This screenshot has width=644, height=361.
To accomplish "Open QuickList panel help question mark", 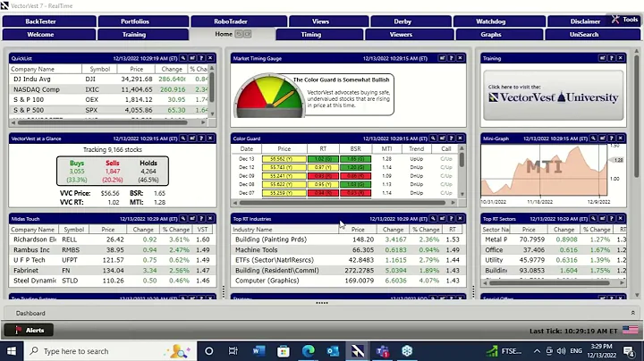I will pos(201,58).
